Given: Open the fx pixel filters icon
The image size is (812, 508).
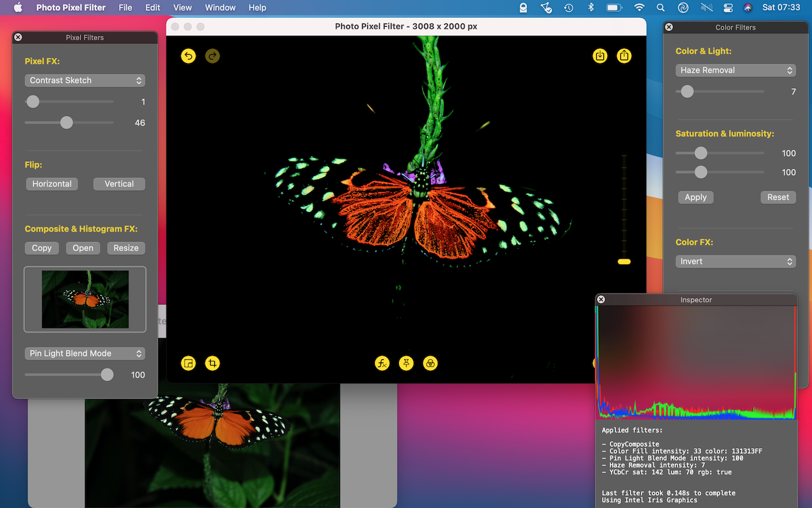Looking at the screenshot, I should (x=382, y=363).
